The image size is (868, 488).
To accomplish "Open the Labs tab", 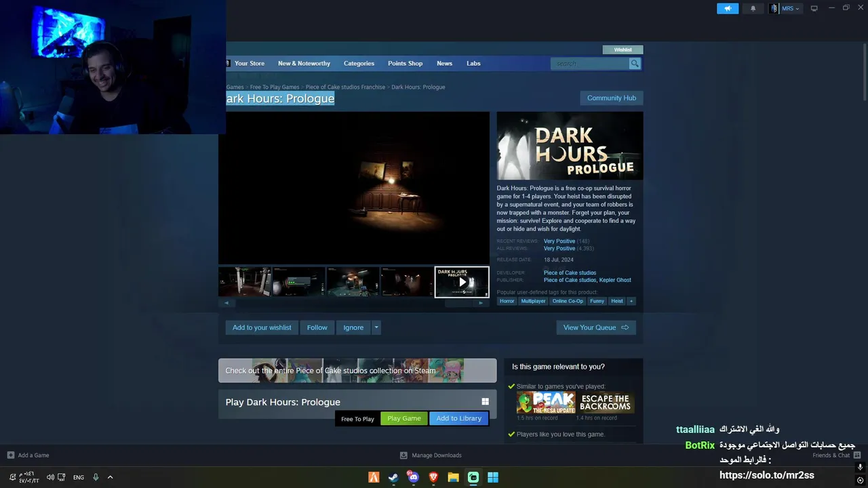I will 473,64.
